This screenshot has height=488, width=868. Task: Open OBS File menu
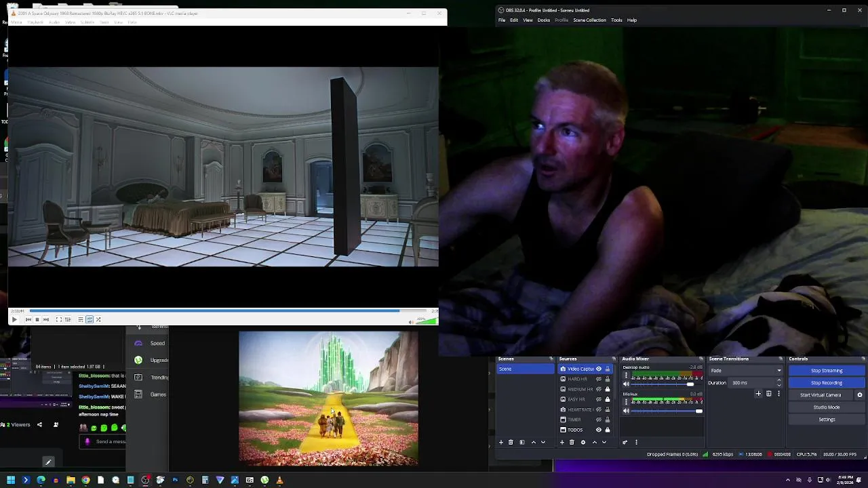pyautogui.click(x=502, y=20)
